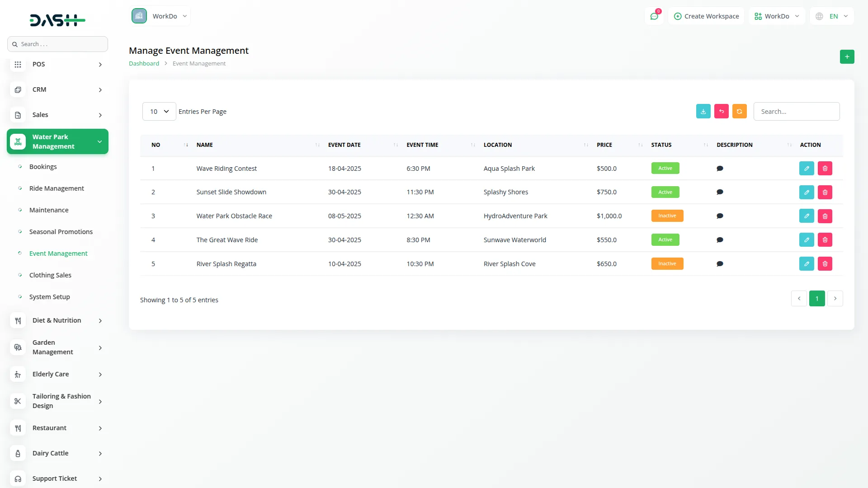Delete the River Splash Regatta event

point(825,264)
